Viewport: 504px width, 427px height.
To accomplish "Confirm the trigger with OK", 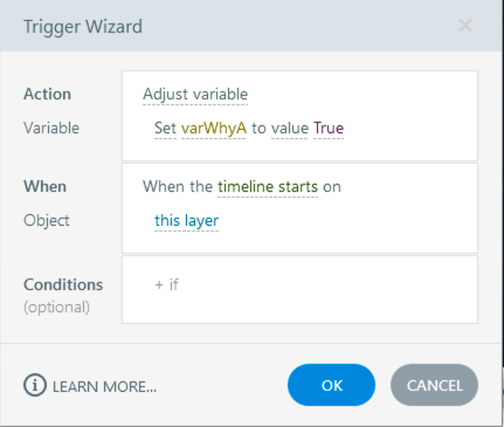I will pyautogui.click(x=332, y=385).
